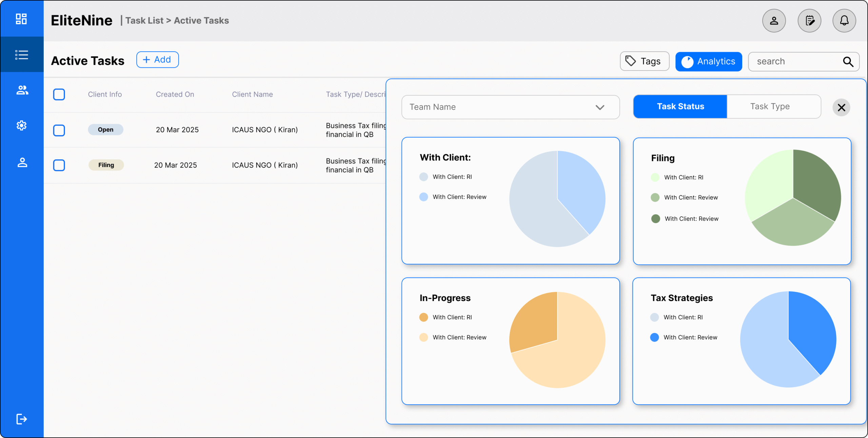Click the logout icon at bottom
Screen dimensions: 868x438
pos(21,419)
